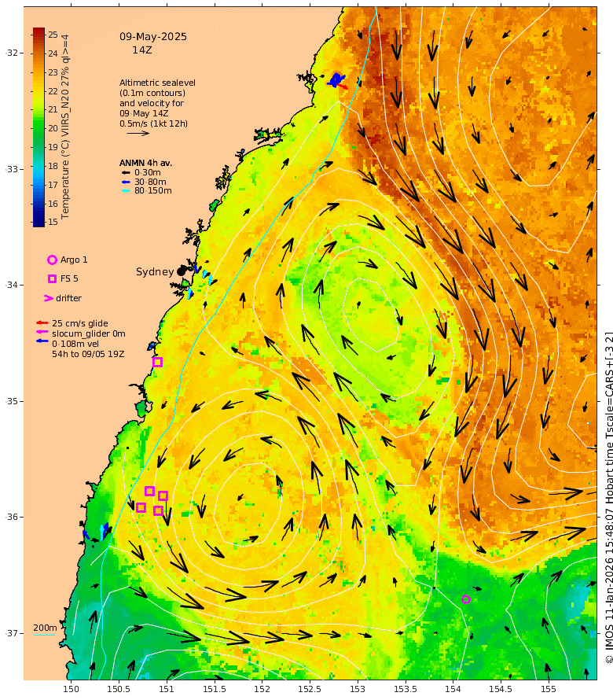613x700 pixels.
Task: Click the 'slocum_glider 0m' label
Action: 88,333
